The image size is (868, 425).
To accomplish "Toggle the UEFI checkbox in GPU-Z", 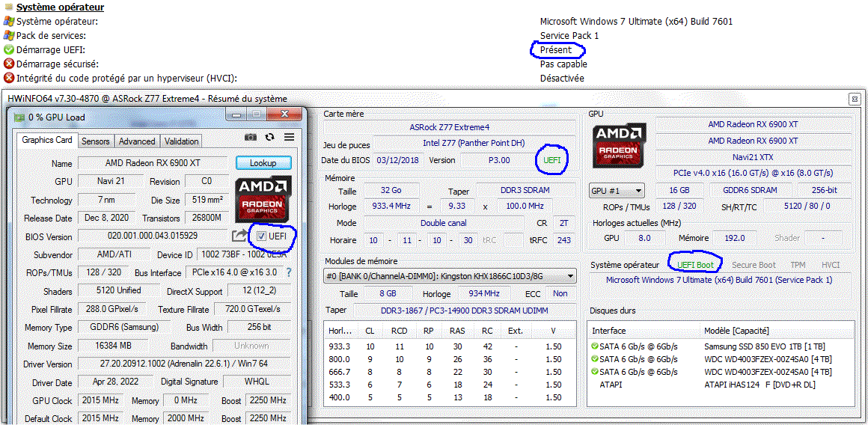I will click(260, 236).
